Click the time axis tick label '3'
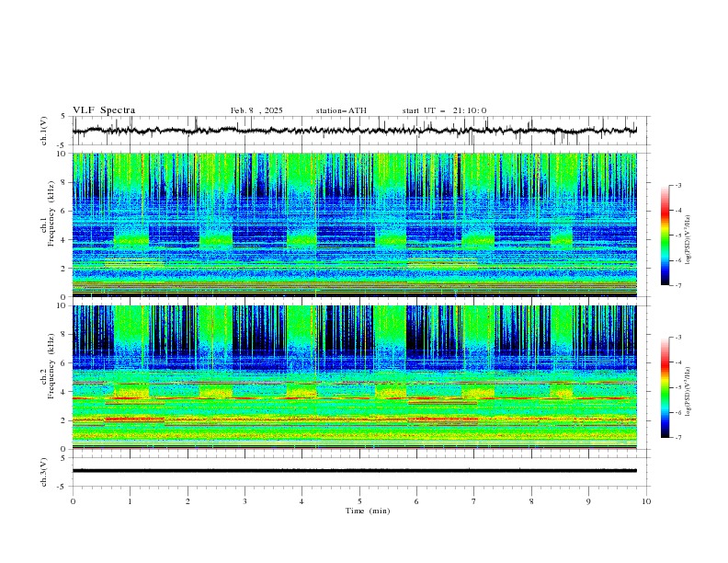This screenshot has height=563, width=728. [x=245, y=501]
